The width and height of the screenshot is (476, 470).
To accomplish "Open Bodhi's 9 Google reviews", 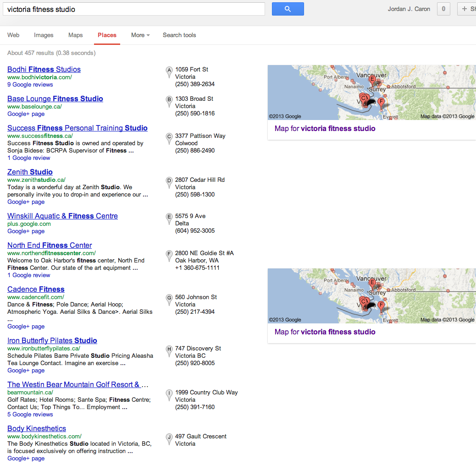I will (x=30, y=85).
